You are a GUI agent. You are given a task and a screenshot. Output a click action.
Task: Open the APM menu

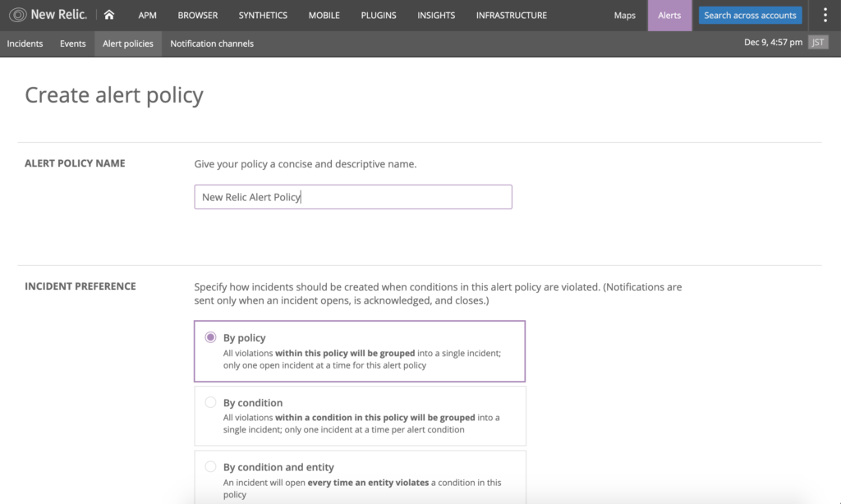pyautogui.click(x=148, y=16)
